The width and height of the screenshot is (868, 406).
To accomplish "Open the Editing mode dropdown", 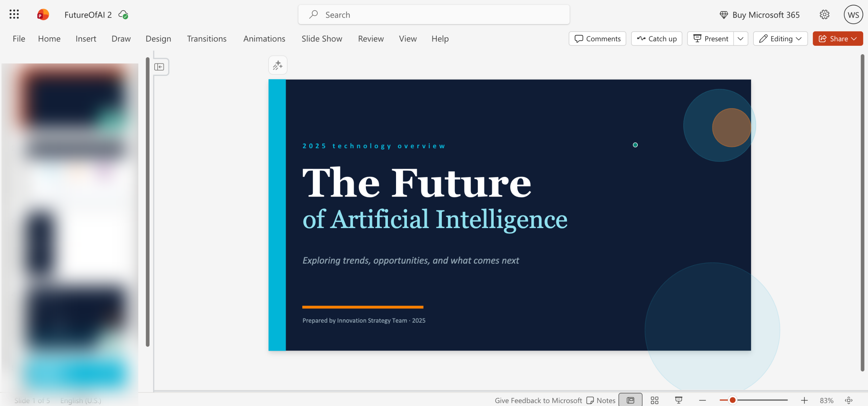I will [780, 39].
